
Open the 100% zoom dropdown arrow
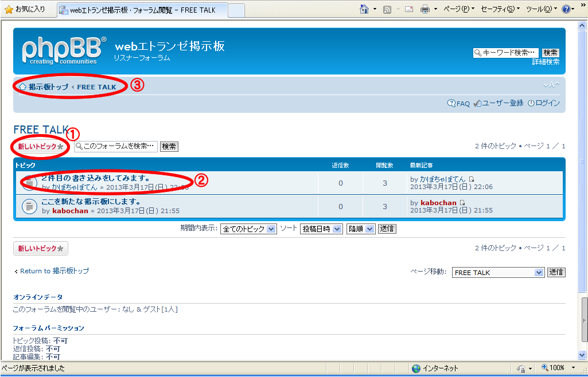coord(573,368)
